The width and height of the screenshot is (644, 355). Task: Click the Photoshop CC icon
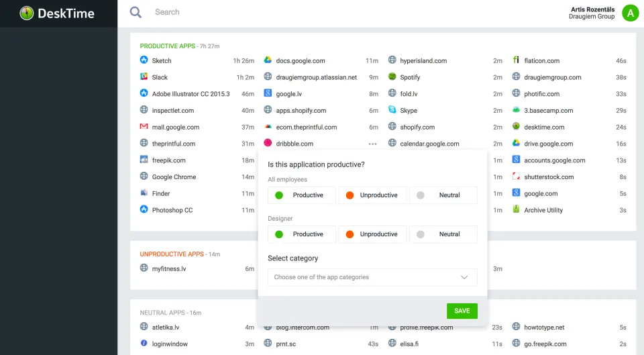pos(144,209)
